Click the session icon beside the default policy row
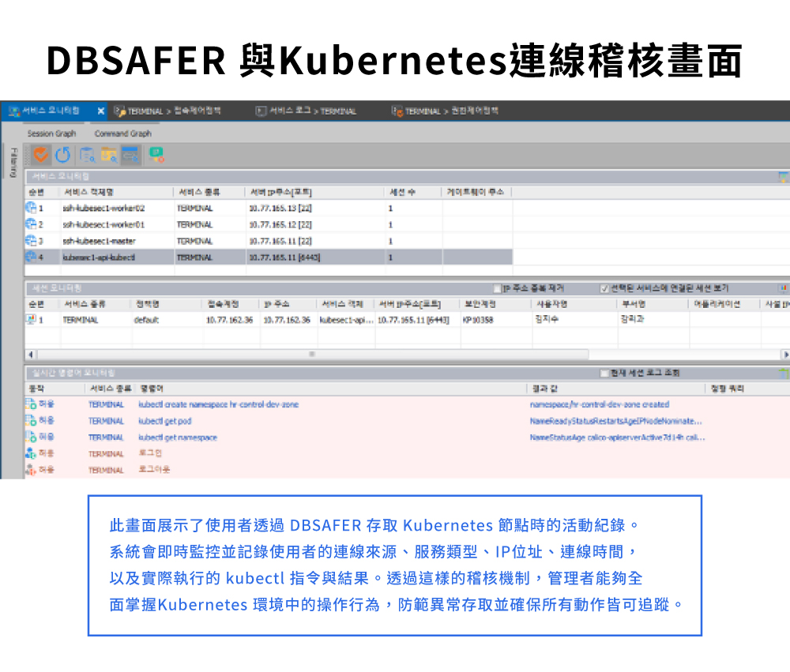Image resolution: width=790 pixels, height=672 pixels. [x=32, y=319]
